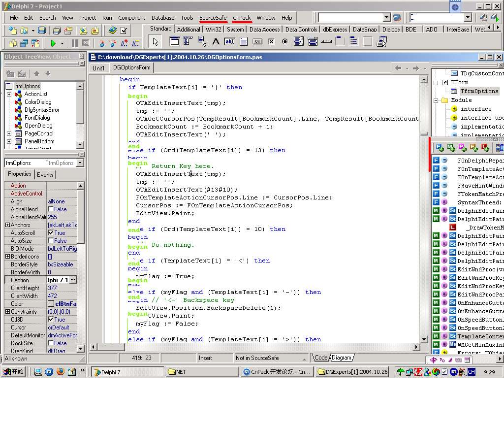Viewport: 504px width, 426px height.
Task: Click the Delphi 7 taskbar button
Action: (x=127, y=372)
